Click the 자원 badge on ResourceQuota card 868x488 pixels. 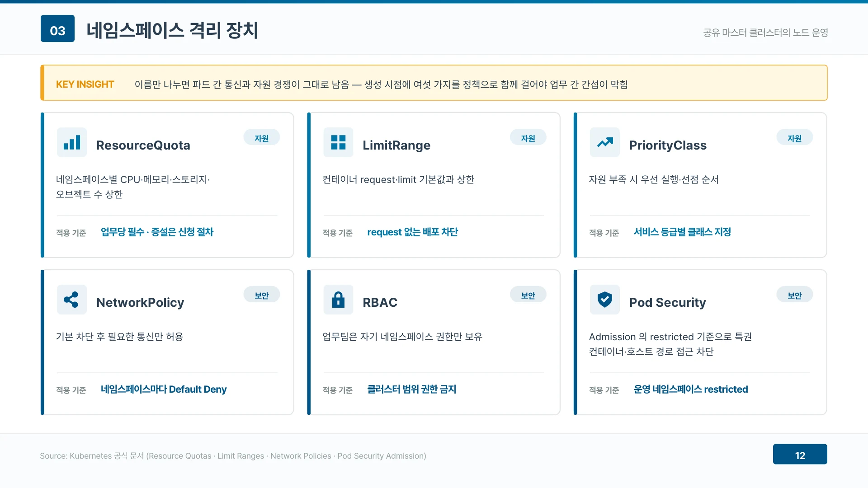pyautogui.click(x=262, y=138)
